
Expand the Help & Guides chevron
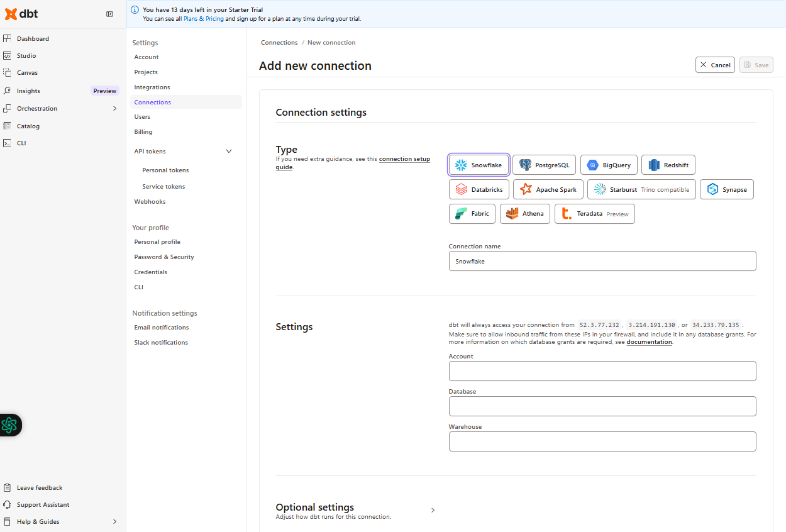[x=114, y=521]
